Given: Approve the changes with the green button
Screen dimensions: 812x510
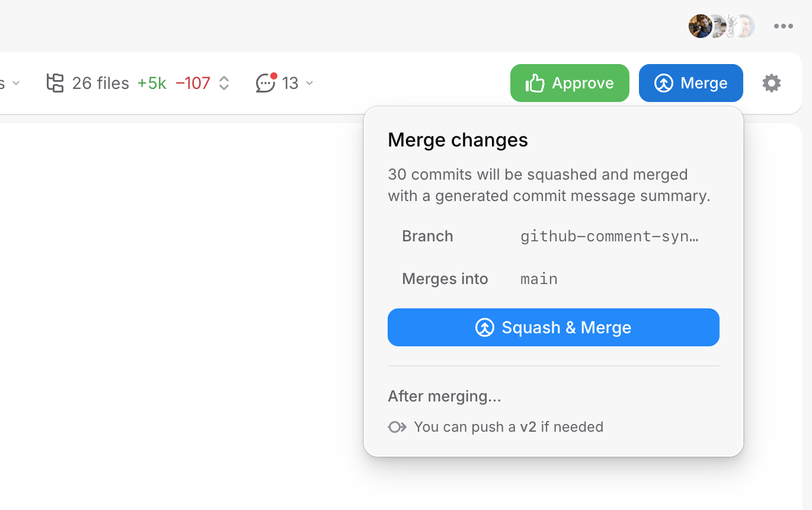Looking at the screenshot, I should [x=570, y=83].
